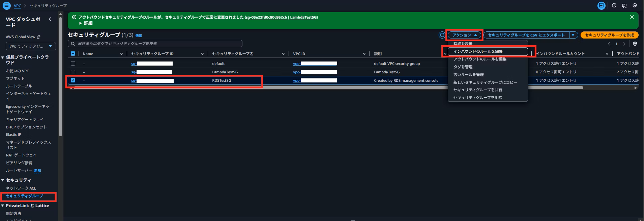
Task: Open the 情報 link beside the title
Action: (x=139, y=35)
